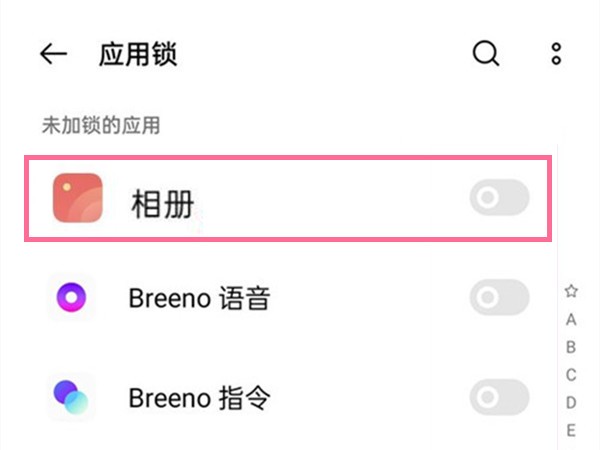Tap the Breeno 指令 app icon

click(72, 397)
